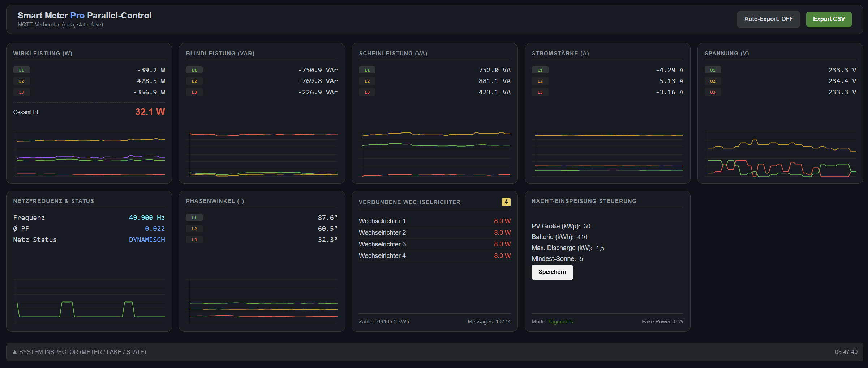Click the Spannung voltage chart
This screenshot has height=368, width=868.
coord(780,154)
